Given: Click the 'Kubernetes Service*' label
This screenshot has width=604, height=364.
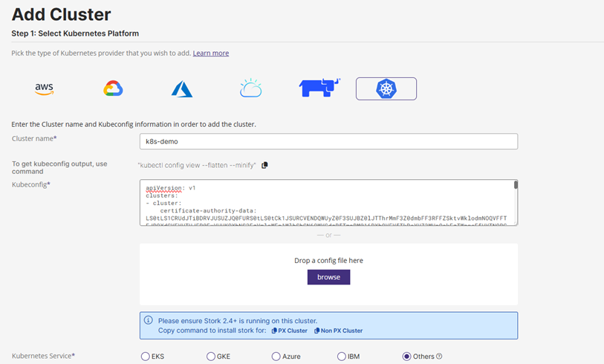Looking at the screenshot, I should tap(43, 356).
